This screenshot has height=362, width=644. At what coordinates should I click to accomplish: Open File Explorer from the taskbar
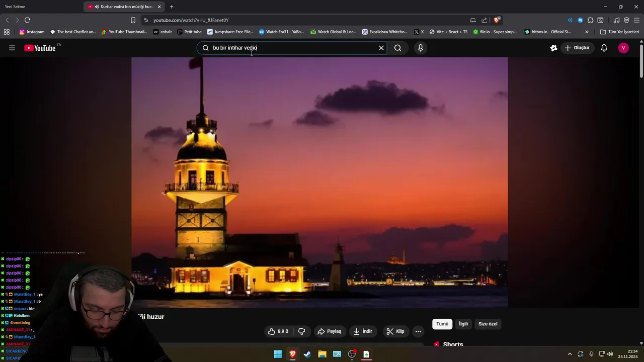coord(322,354)
